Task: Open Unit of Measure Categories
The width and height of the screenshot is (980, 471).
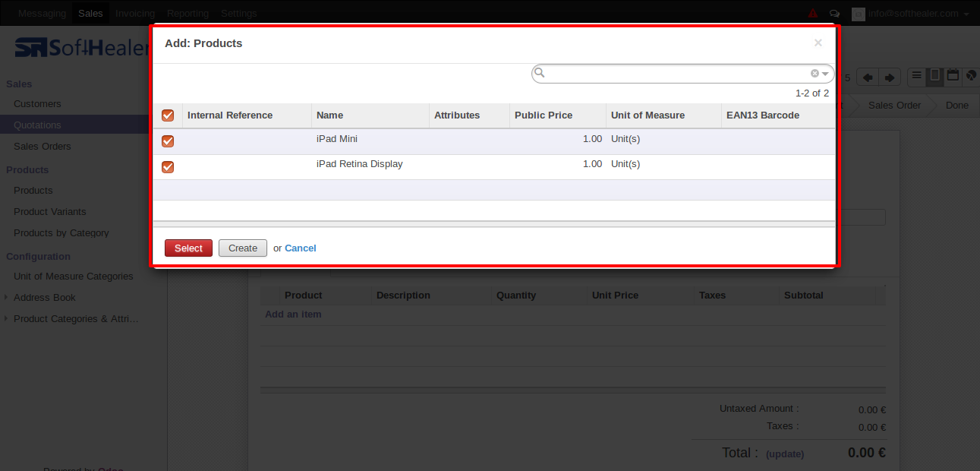Action: point(74,277)
